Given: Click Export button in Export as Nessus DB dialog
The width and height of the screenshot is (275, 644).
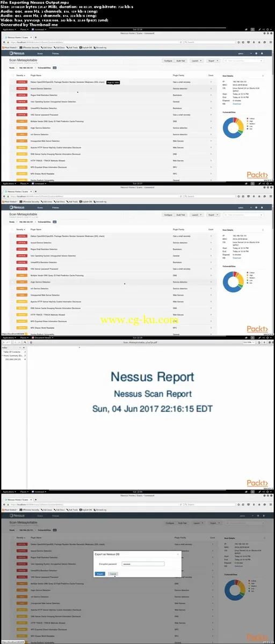Looking at the screenshot, I should click(100, 574).
